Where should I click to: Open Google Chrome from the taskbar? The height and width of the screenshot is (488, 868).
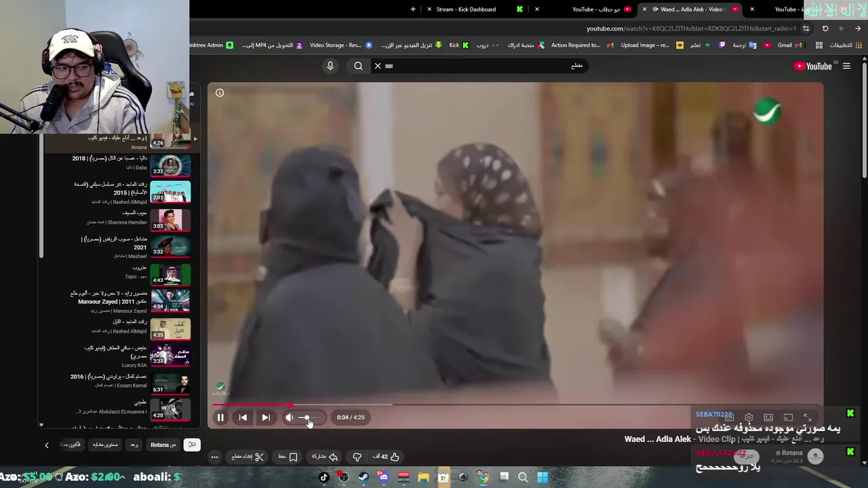pyautogui.click(x=483, y=477)
